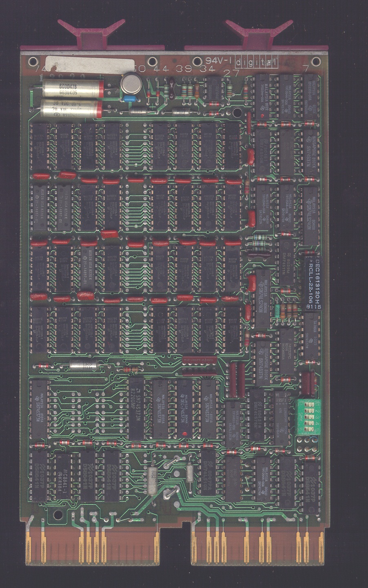Click the F 74S32PC Indonesia chip
The height and width of the screenshot is (588, 368).
288,351
